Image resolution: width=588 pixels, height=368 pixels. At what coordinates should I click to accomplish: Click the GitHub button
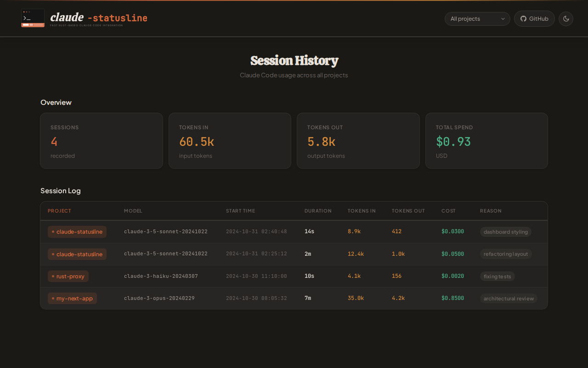[x=534, y=18]
